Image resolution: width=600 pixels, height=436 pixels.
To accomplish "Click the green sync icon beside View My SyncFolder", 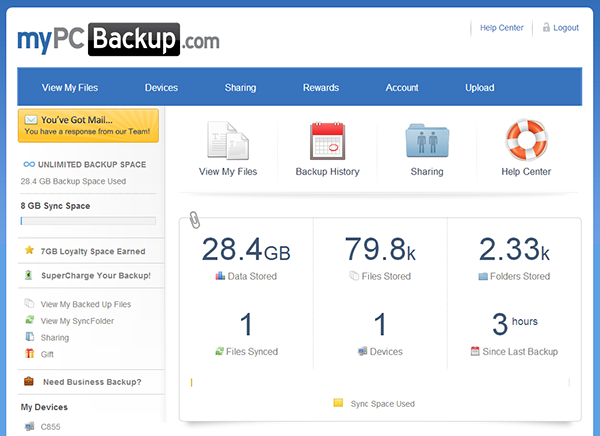I will (x=29, y=320).
